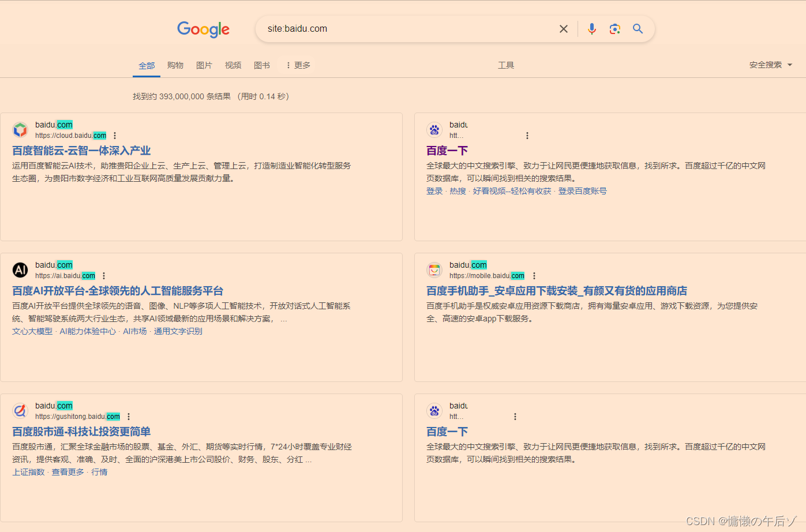Viewport: 806px width, 532px height.
Task: Open the 安全搜索 dropdown
Action: [x=771, y=65]
